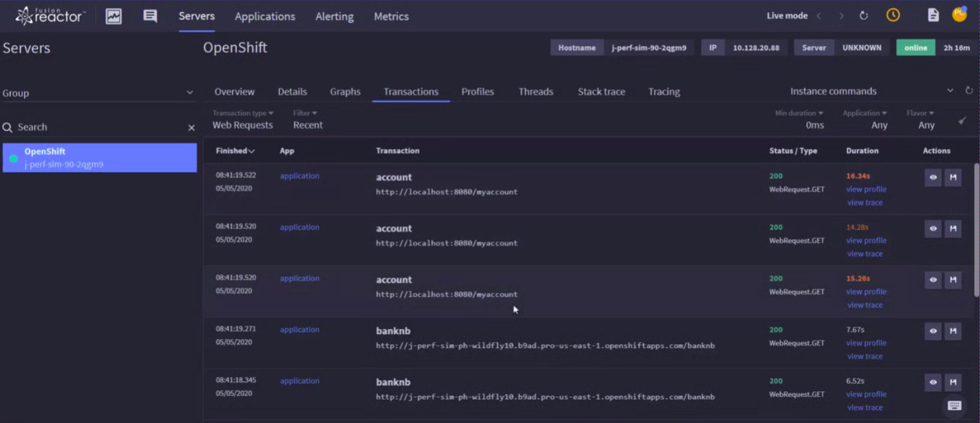Click the transactions list vertical scrollbar

point(976,230)
